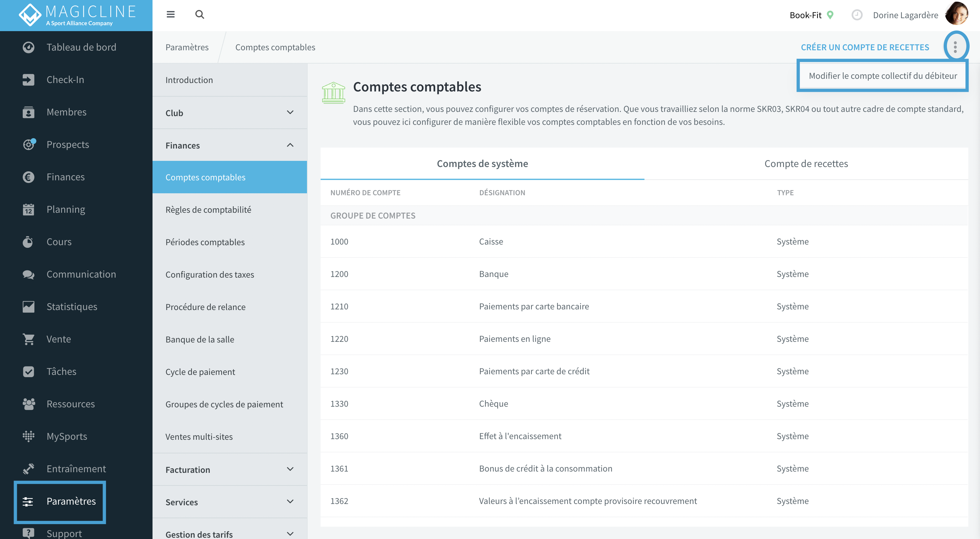Click the Book-Fit location pin icon
This screenshot has width=980, height=539.
click(x=830, y=15)
